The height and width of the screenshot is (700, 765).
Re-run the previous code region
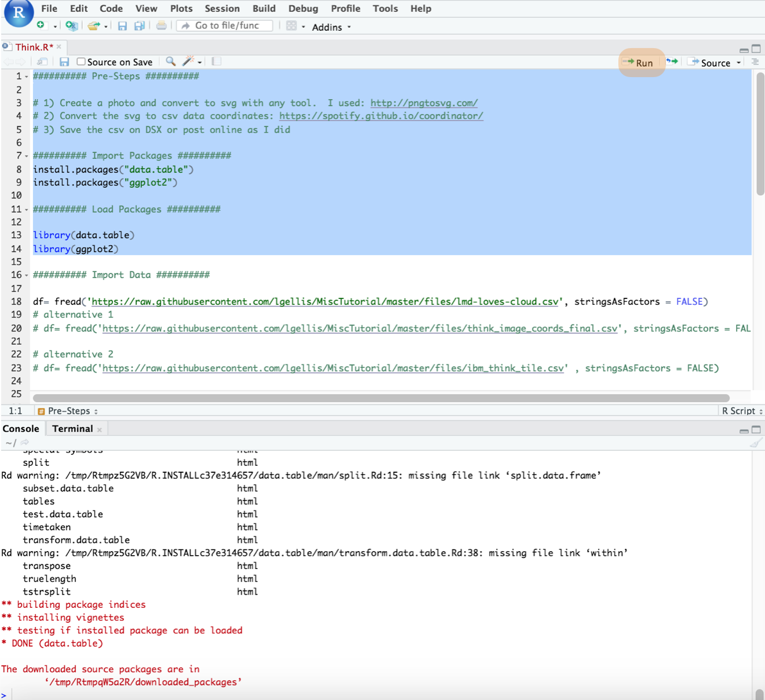tap(672, 61)
